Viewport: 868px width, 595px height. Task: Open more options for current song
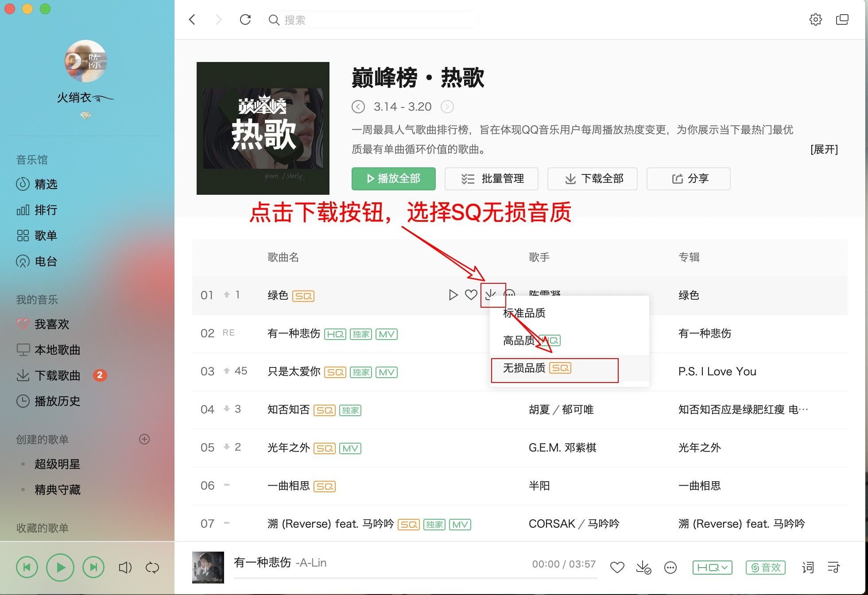(670, 568)
